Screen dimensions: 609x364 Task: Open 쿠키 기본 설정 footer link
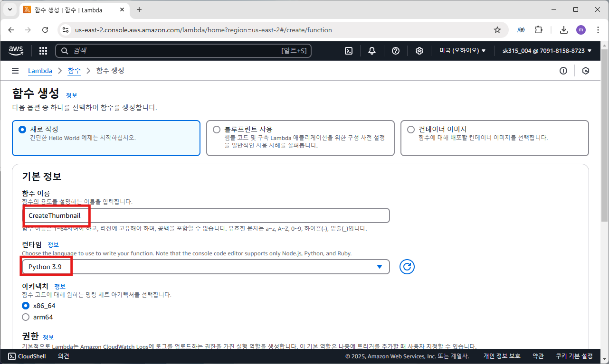(574, 356)
